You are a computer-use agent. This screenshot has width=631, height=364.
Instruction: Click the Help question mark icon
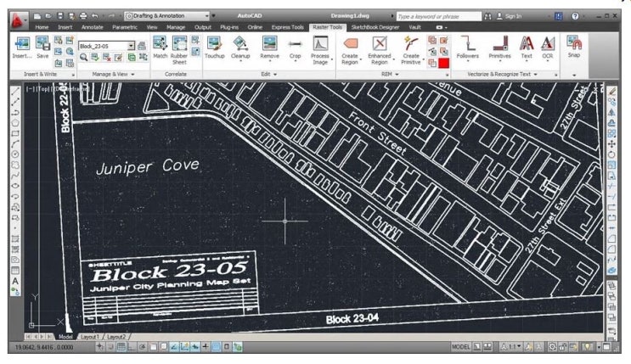[x=575, y=16]
